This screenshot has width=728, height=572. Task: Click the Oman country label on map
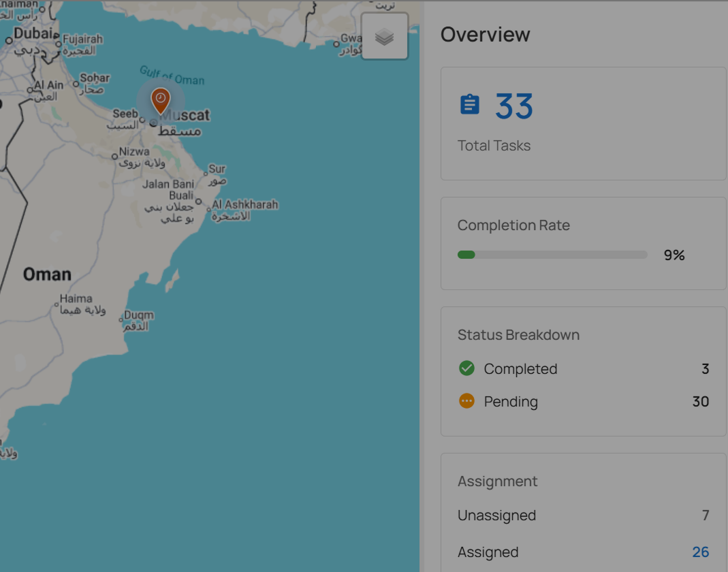click(x=48, y=274)
